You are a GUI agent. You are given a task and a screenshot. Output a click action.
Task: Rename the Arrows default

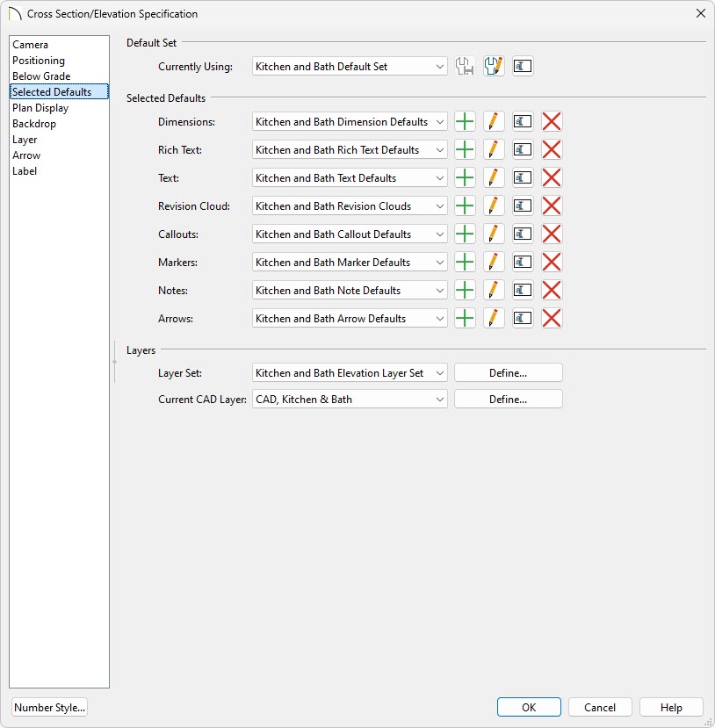pos(523,319)
